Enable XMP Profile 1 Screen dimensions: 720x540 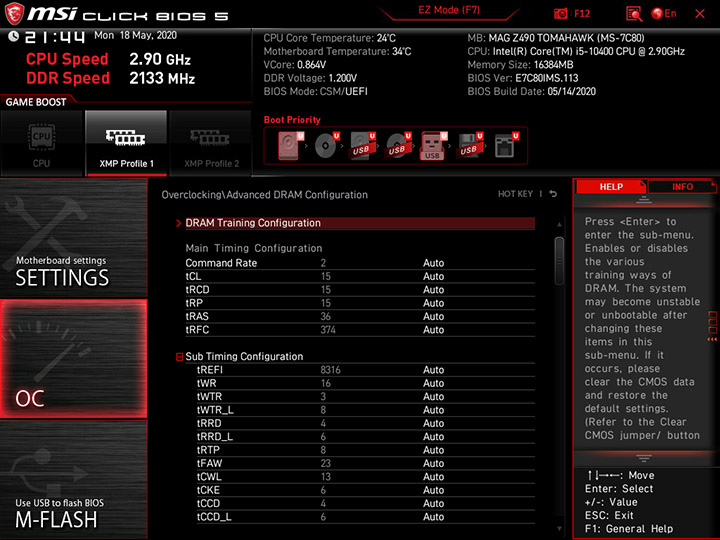click(x=126, y=143)
